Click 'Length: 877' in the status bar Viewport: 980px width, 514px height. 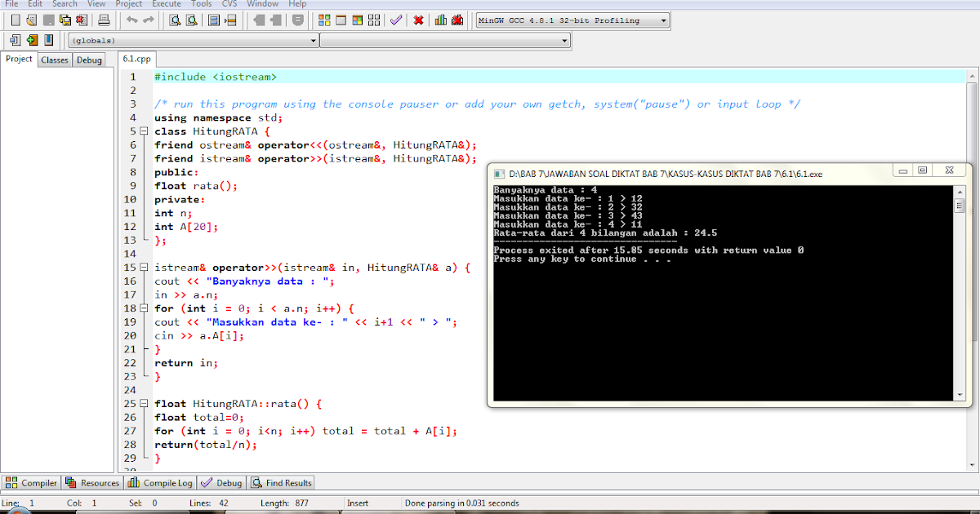286,503
